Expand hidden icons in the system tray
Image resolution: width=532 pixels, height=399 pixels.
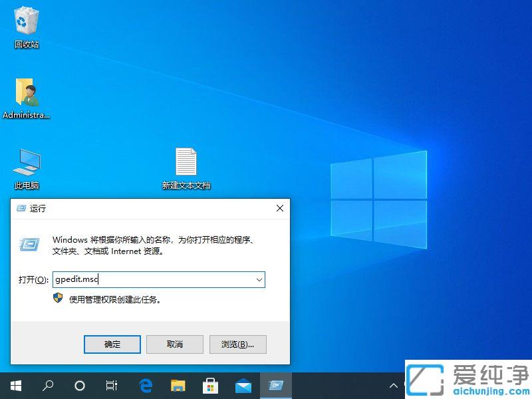394,386
